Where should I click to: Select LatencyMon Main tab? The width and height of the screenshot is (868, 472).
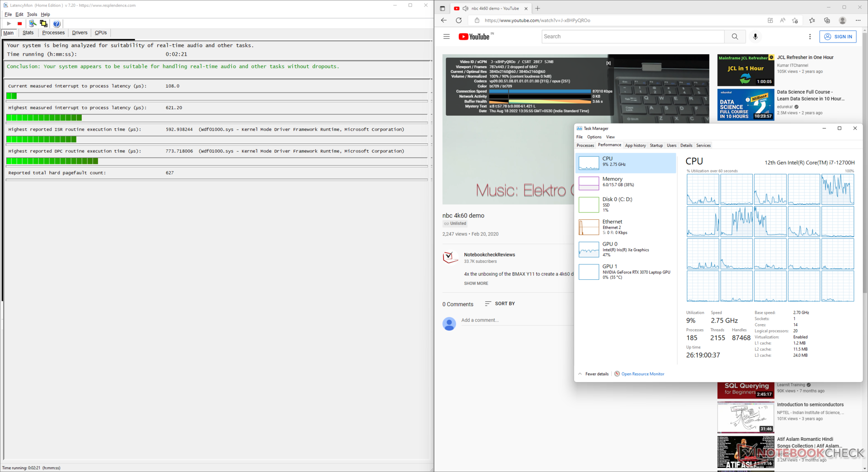9,33
